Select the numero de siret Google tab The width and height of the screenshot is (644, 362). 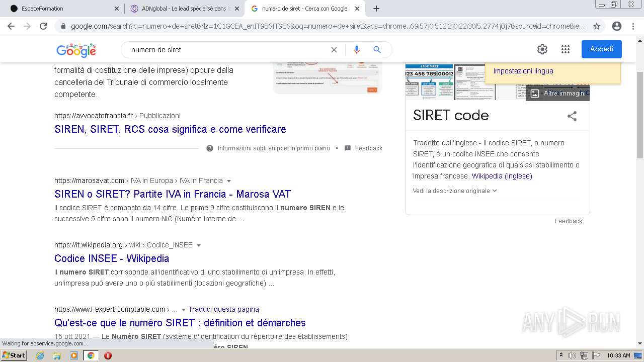pos(304,9)
